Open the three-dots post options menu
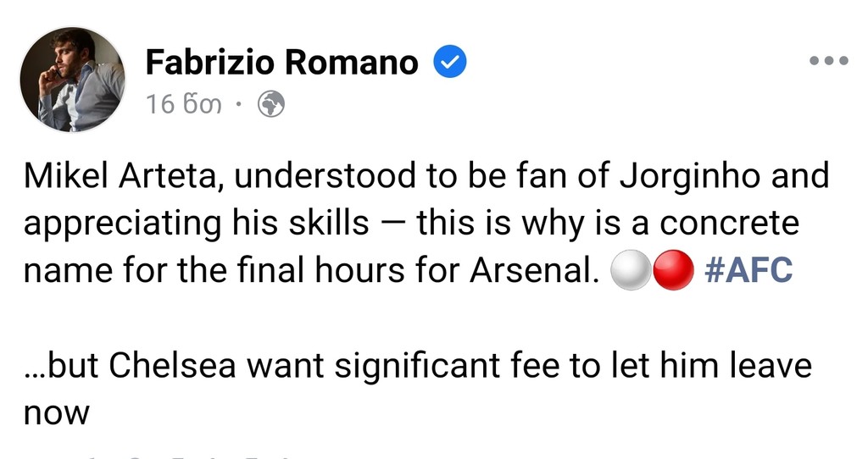Image resolution: width=868 pixels, height=459 pixels. [828, 60]
